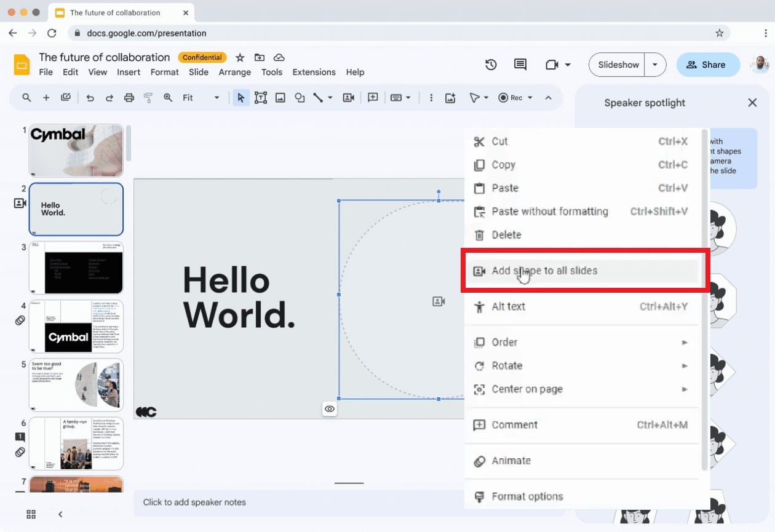
Task: Open the Insert menu
Action: [x=129, y=72]
